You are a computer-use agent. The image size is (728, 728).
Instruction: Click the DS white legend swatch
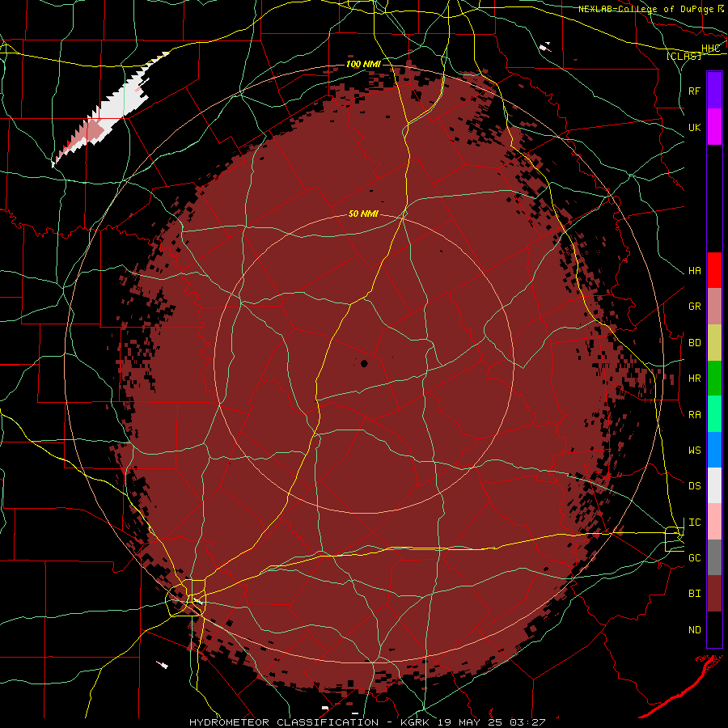(714, 485)
